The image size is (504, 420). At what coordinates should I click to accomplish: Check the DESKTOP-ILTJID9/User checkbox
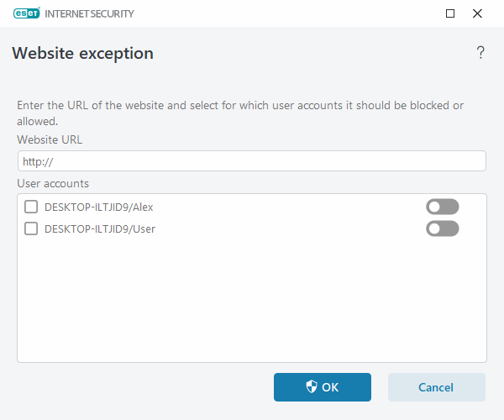pyautogui.click(x=31, y=228)
